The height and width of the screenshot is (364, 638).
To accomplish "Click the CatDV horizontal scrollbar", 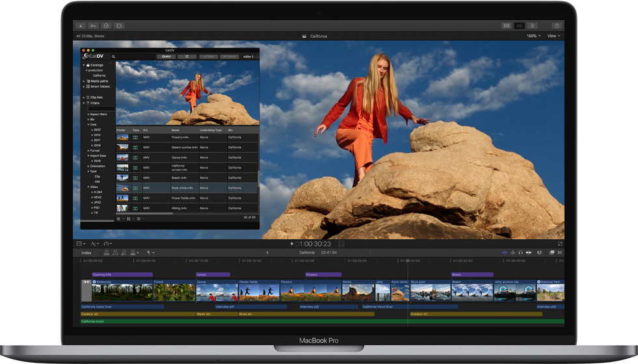I will 145,213.
